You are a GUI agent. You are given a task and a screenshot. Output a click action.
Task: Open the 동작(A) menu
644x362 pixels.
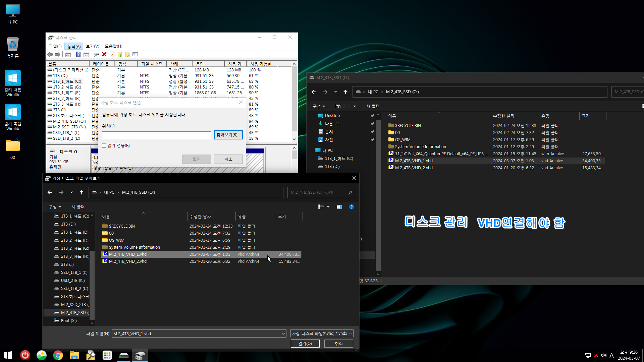pos(74,46)
